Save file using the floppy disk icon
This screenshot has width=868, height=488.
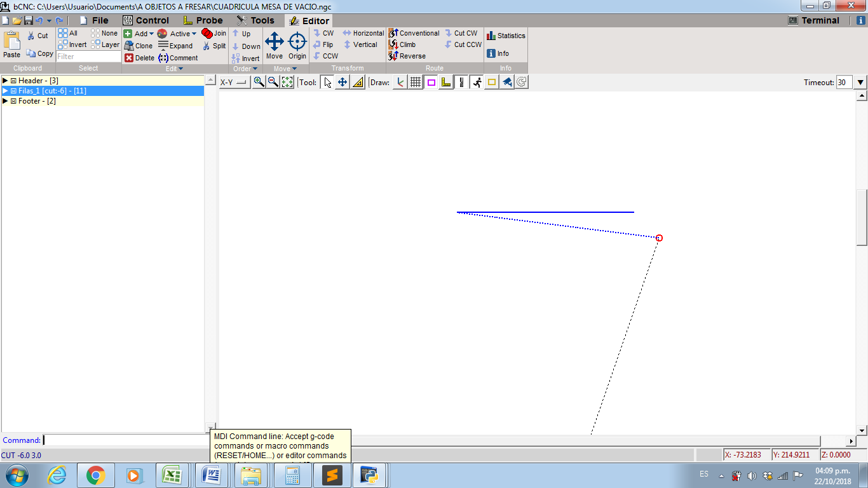tap(28, 20)
